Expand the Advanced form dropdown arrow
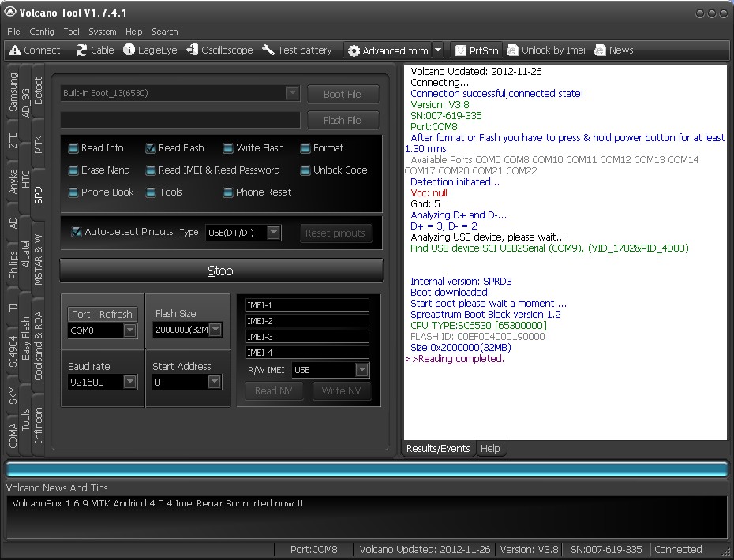The height and width of the screenshot is (560, 734). 438,50
